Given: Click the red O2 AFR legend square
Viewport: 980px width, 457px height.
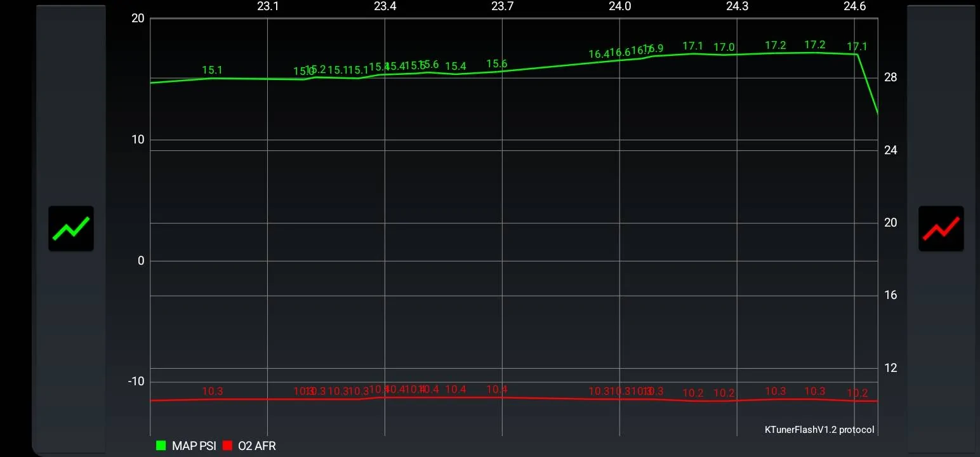Looking at the screenshot, I should click(227, 446).
